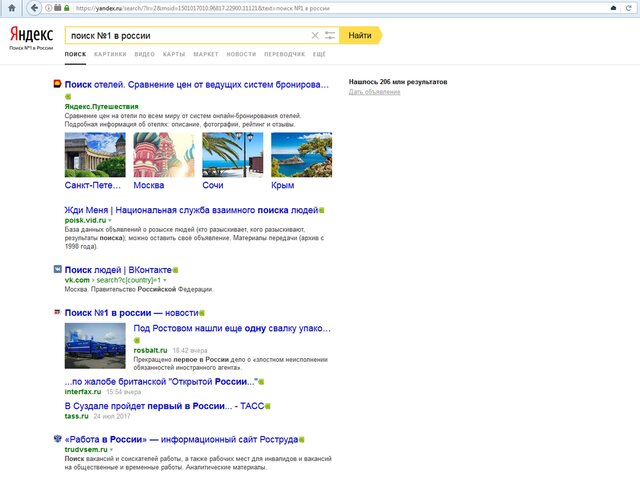This screenshot has width=640, height=479.
Task: Click green marker after ВКонтакте title
Action: tap(176, 270)
